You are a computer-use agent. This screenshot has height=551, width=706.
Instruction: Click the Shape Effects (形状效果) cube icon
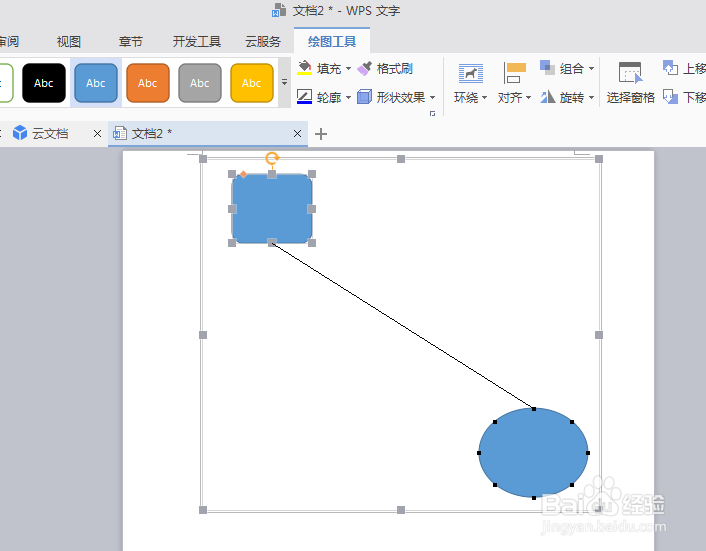[364, 97]
